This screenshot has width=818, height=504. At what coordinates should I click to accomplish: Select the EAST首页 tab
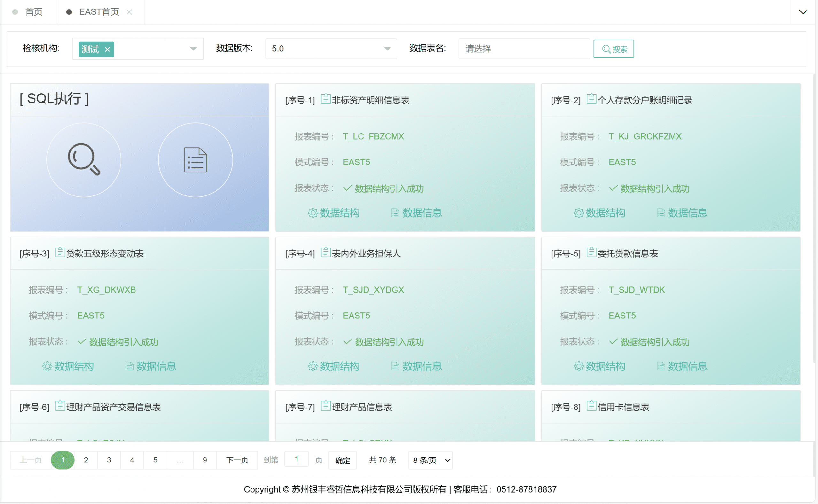point(99,12)
